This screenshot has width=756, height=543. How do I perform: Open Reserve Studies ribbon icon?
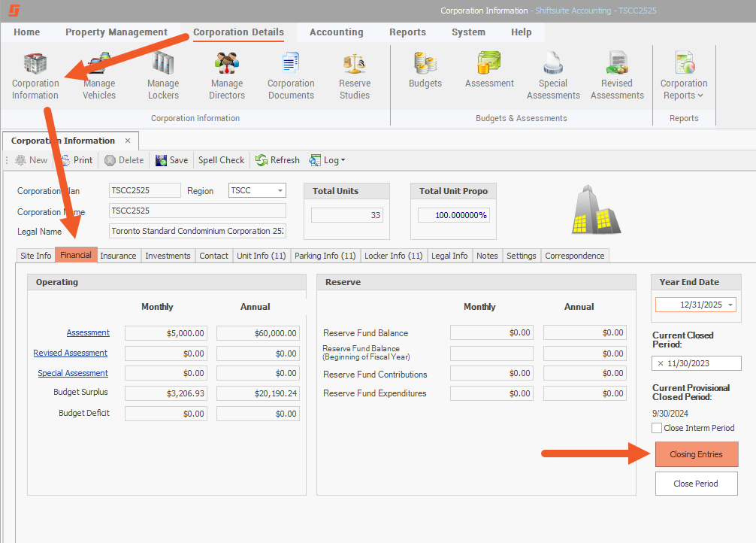(x=355, y=76)
